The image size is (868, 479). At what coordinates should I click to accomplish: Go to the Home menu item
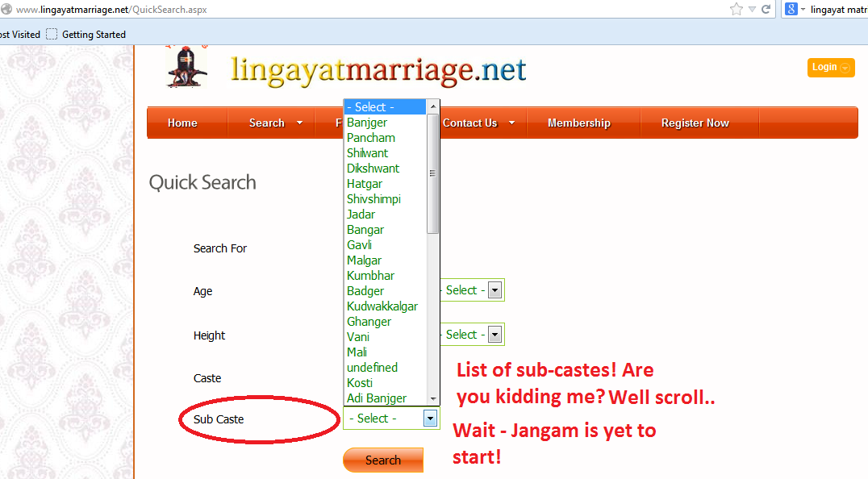[x=182, y=123]
